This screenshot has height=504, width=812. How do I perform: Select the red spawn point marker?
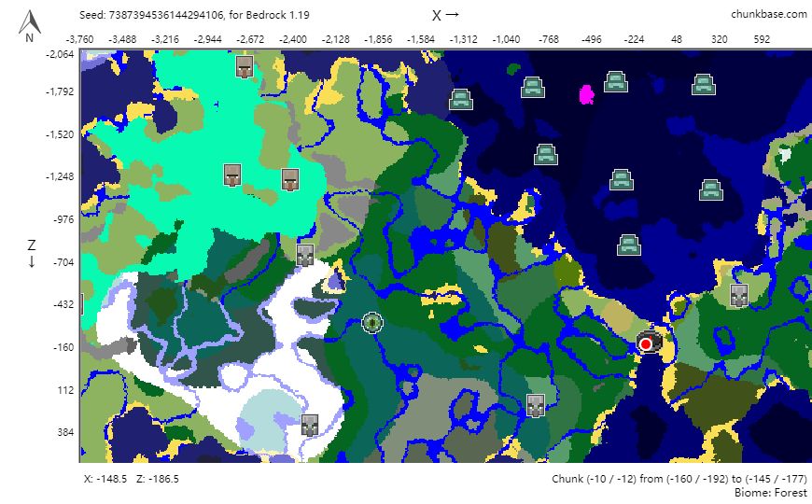pos(646,344)
